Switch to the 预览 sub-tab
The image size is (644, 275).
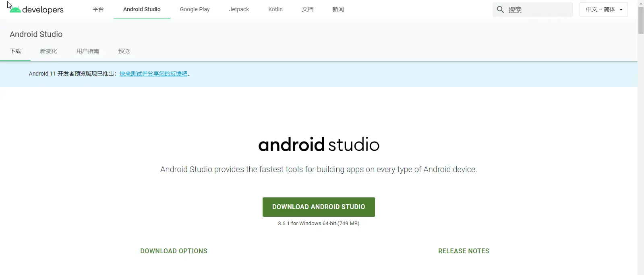click(124, 51)
